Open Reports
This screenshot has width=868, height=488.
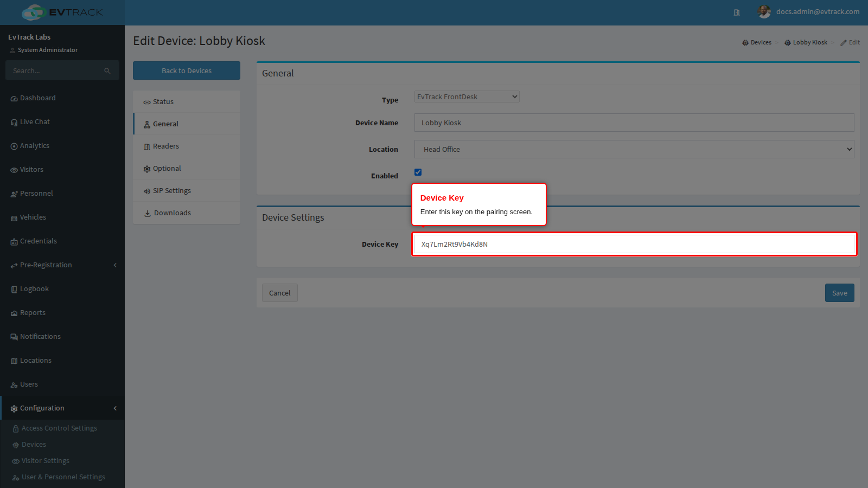62,313
